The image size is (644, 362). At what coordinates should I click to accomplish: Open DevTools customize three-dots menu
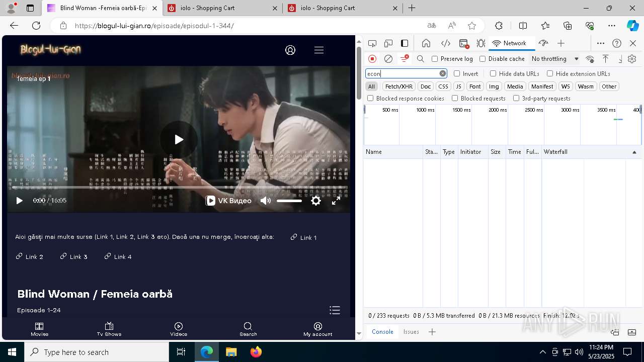point(601,43)
